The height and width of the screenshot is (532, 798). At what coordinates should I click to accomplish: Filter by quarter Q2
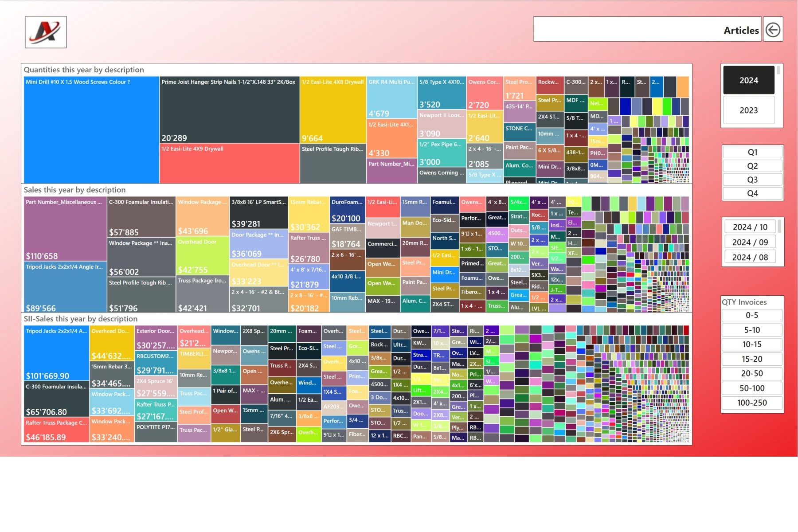click(x=752, y=166)
